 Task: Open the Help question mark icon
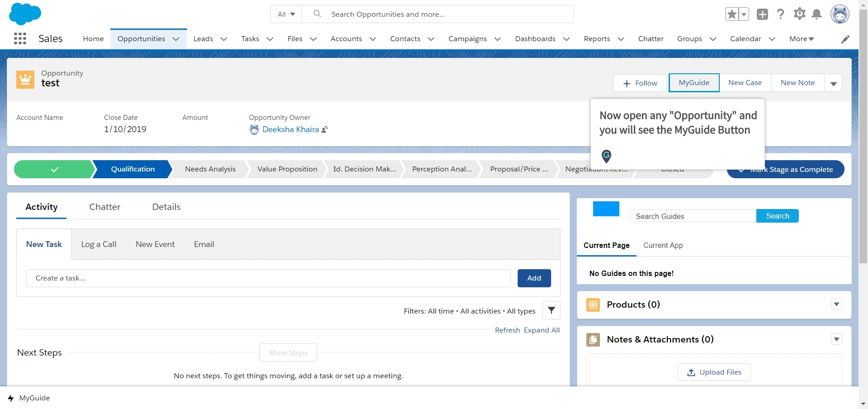(780, 14)
